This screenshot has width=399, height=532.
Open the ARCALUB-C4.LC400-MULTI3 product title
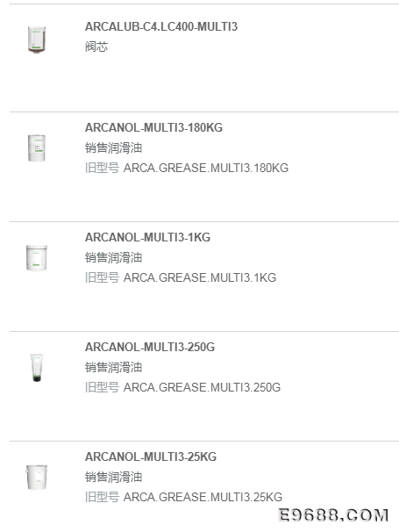pos(161,26)
